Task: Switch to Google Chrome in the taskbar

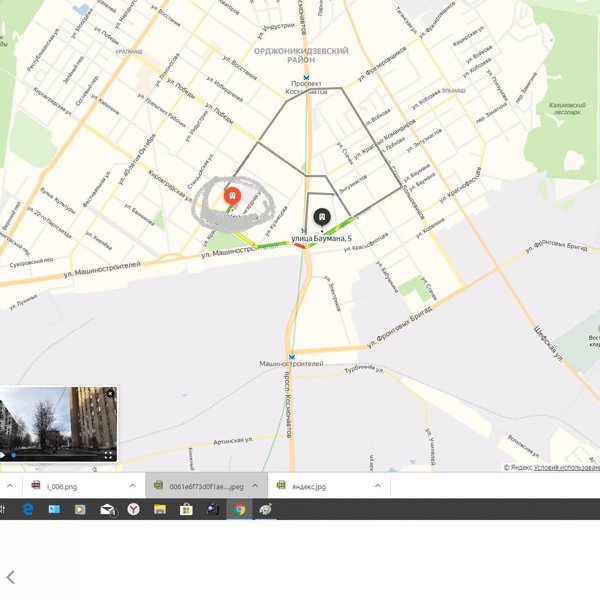Action: click(x=239, y=509)
